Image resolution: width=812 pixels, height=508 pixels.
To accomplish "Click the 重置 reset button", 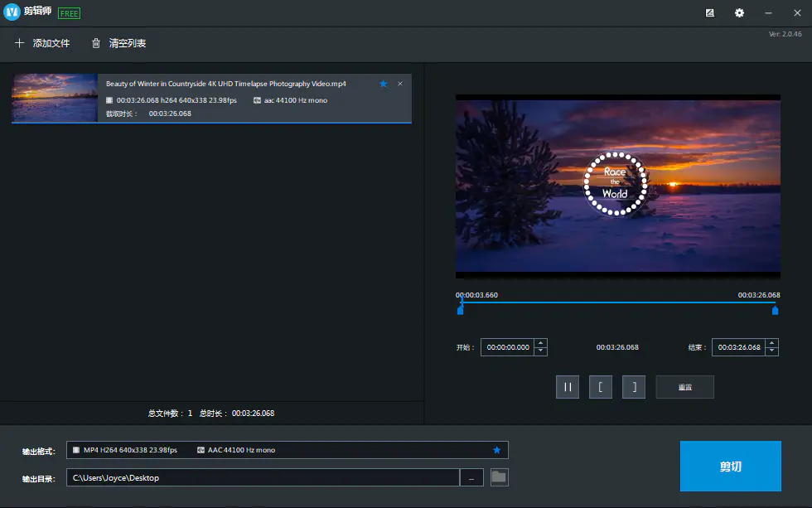I will tap(684, 387).
